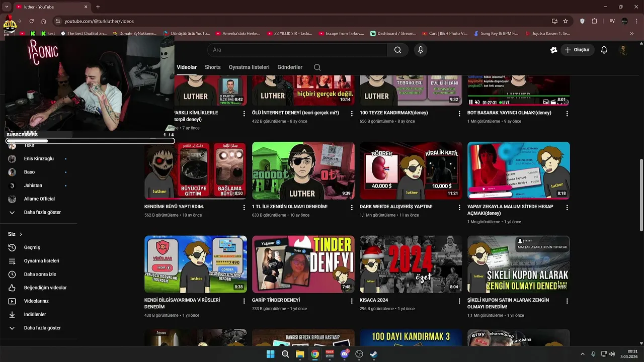
Task: Reload the page
Action: point(31,21)
